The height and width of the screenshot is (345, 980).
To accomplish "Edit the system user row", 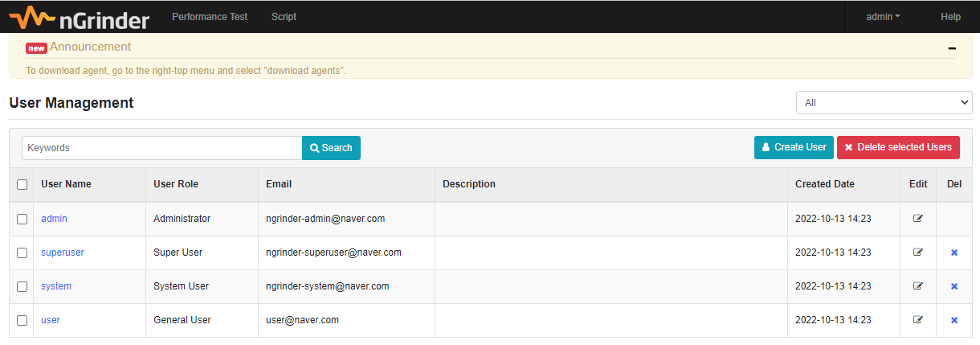I will point(918,286).
